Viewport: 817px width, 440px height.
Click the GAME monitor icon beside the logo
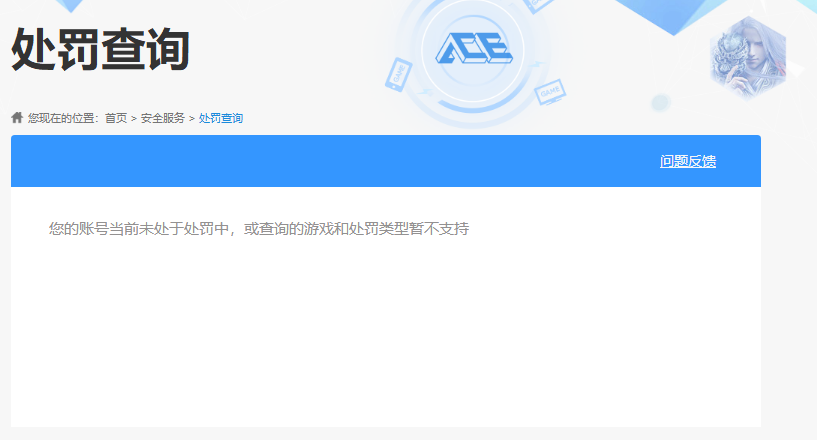tap(550, 92)
